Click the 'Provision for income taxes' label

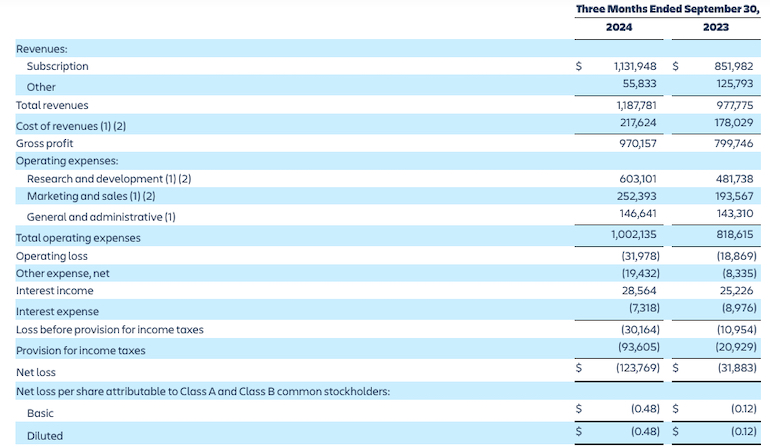pos(80,351)
